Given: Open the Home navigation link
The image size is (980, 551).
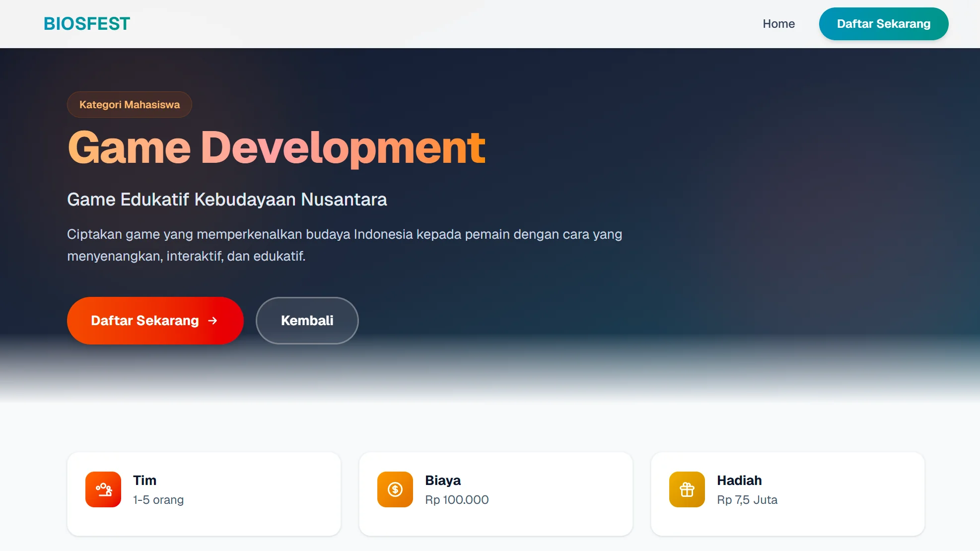Looking at the screenshot, I should pyautogui.click(x=778, y=24).
